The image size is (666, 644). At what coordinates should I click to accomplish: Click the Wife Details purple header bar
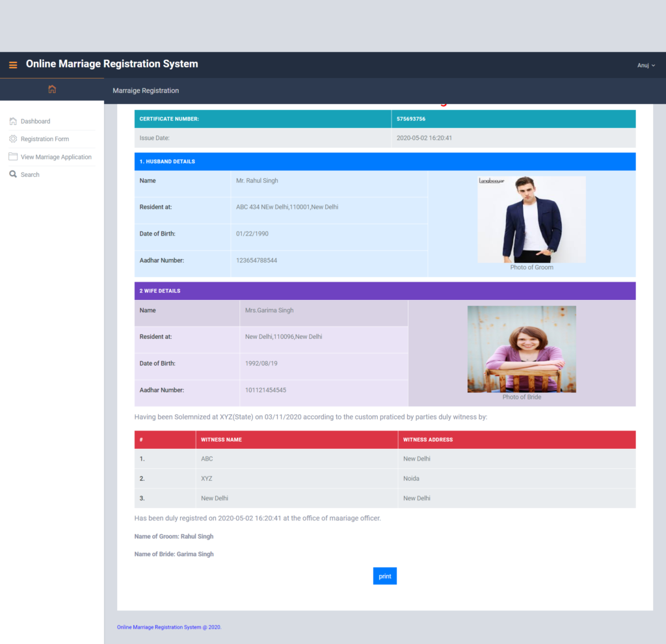point(384,291)
